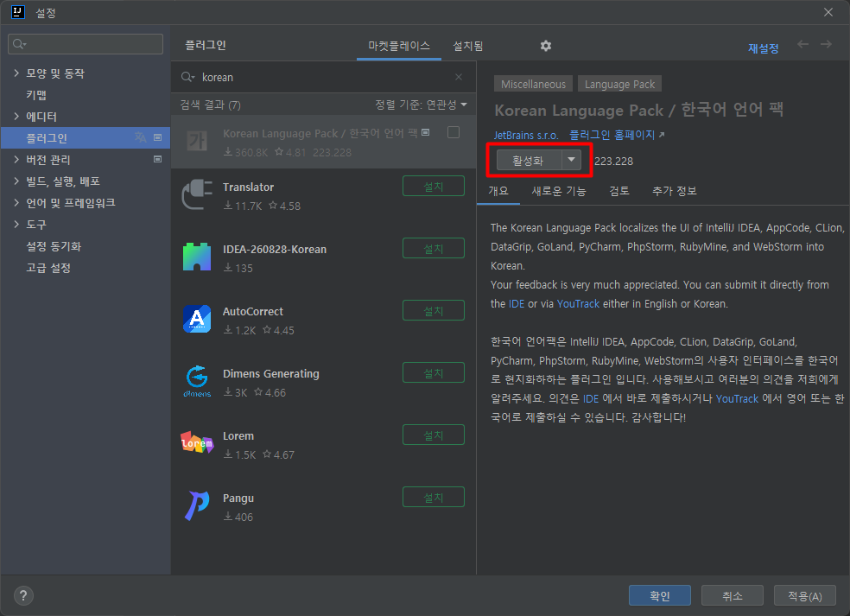This screenshot has height=616, width=850.
Task: Click bundled icon next to Korean Language Pack
Action: click(426, 133)
